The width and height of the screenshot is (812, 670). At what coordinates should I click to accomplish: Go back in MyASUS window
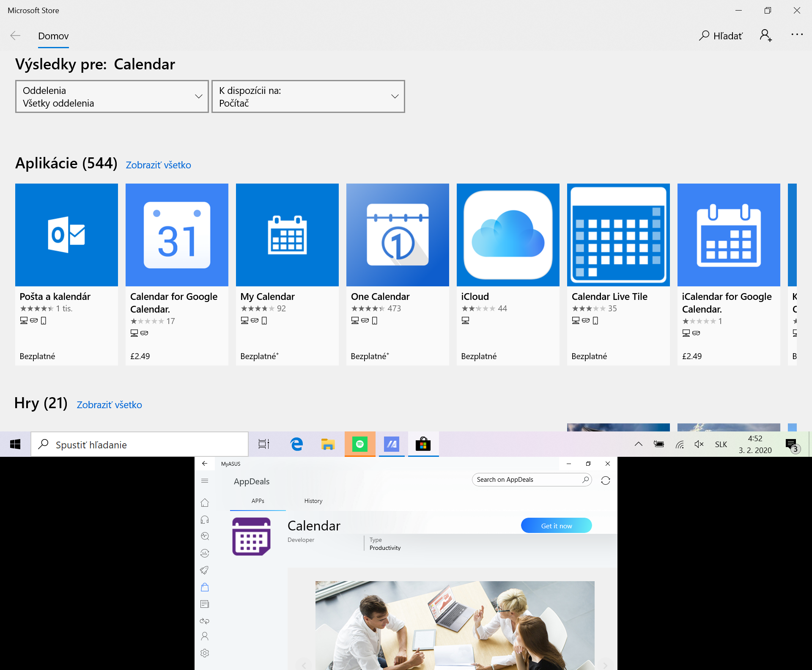click(205, 464)
